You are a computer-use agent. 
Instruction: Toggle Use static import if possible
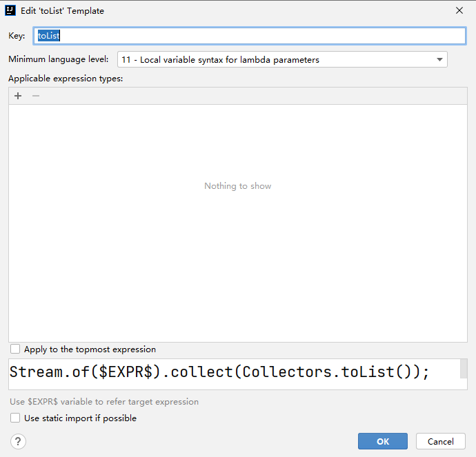coord(15,418)
